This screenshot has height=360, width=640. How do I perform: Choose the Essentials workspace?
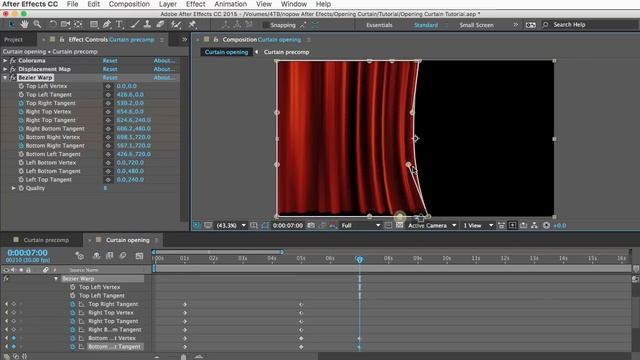pyautogui.click(x=379, y=25)
